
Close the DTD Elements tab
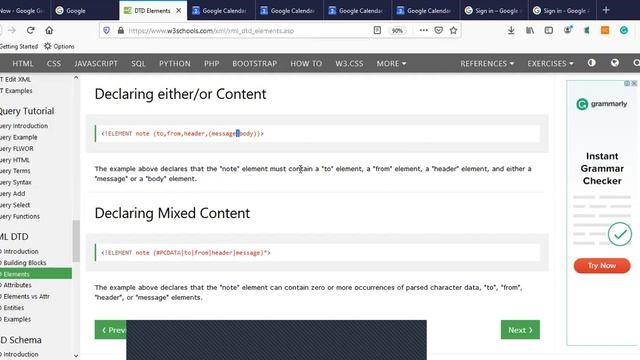(x=178, y=11)
